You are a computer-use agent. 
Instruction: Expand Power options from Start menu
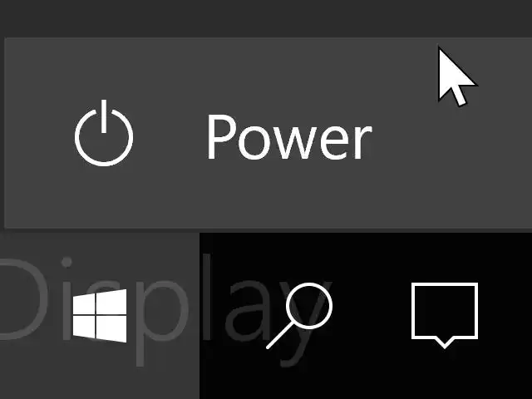268,133
